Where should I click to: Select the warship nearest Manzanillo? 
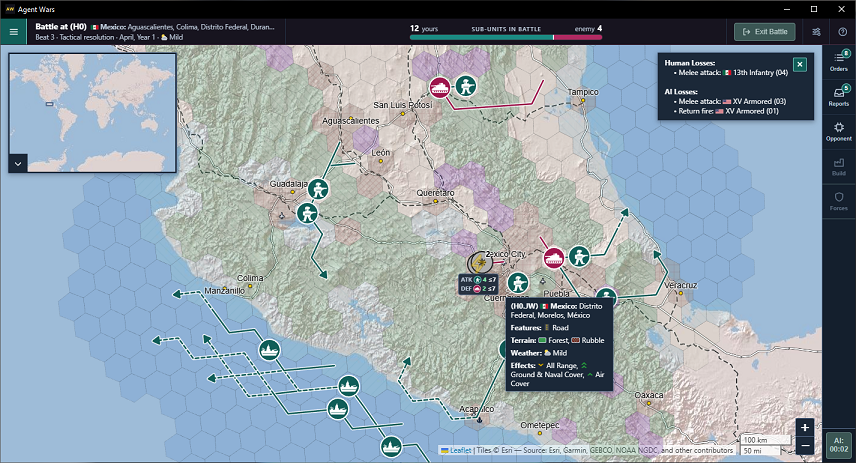click(x=269, y=349)
